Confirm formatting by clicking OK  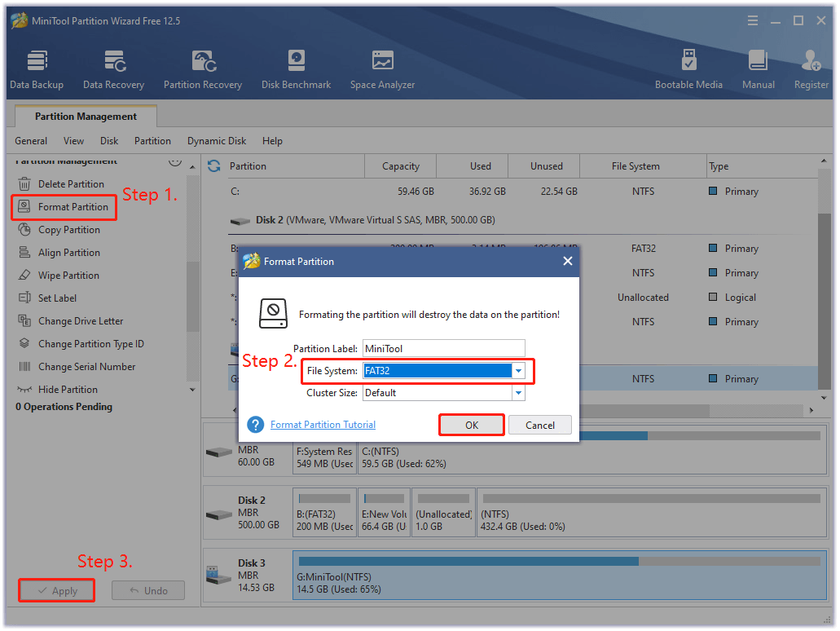point(471,424)
